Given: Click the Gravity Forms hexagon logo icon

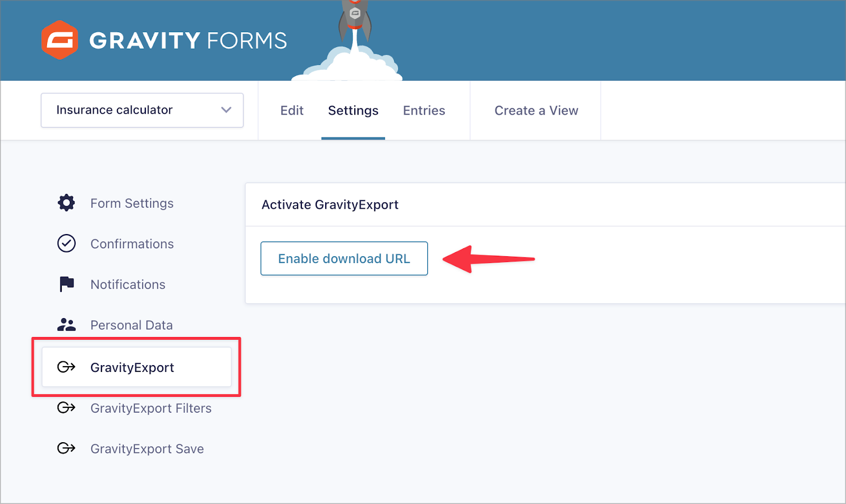Looking at the screenshot, I should 60,40.
